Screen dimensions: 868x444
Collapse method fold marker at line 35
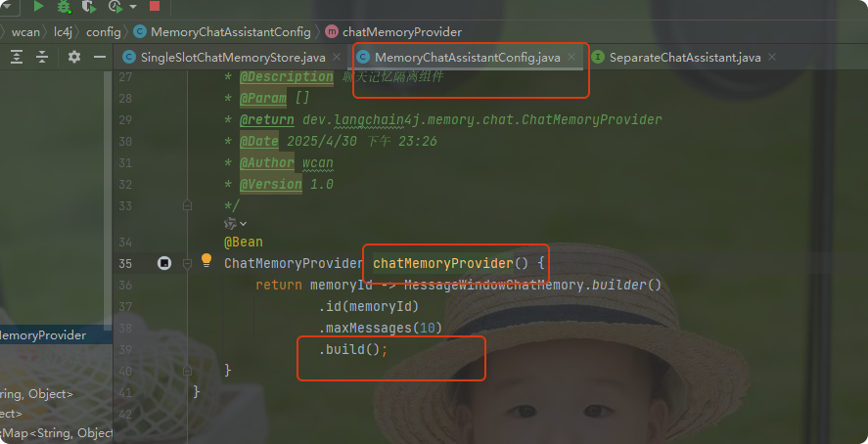tap(188, 264)
